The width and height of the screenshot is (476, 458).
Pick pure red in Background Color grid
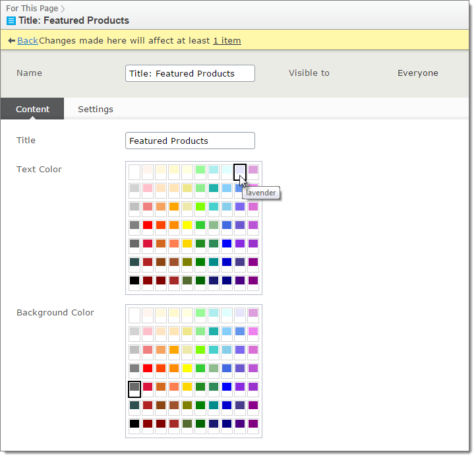(x=148, y=369)
